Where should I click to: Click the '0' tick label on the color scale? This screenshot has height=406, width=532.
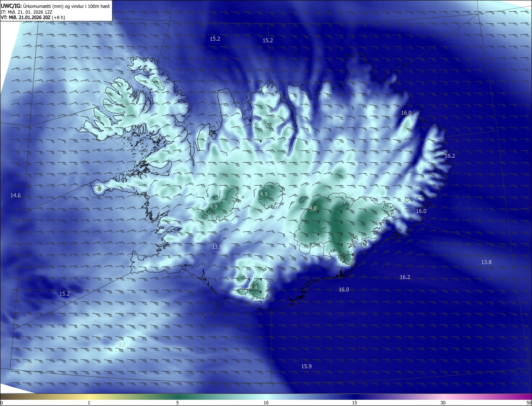coord(1,403)
